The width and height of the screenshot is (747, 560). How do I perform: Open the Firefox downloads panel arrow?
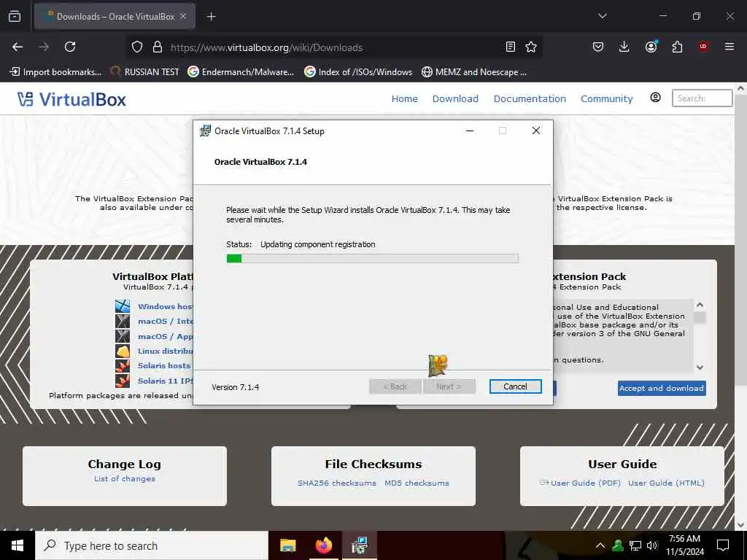pyautogui.click(x=624, y=47)
